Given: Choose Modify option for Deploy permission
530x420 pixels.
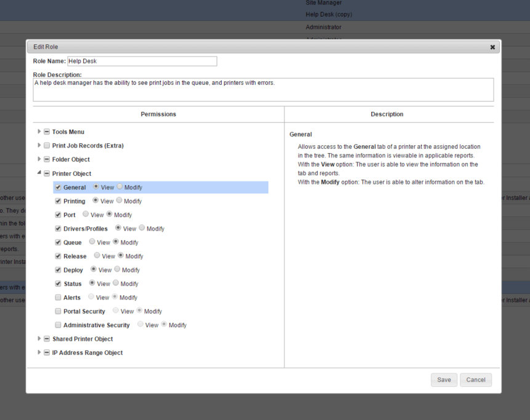Looking at the screenshot, I should 118,270.
